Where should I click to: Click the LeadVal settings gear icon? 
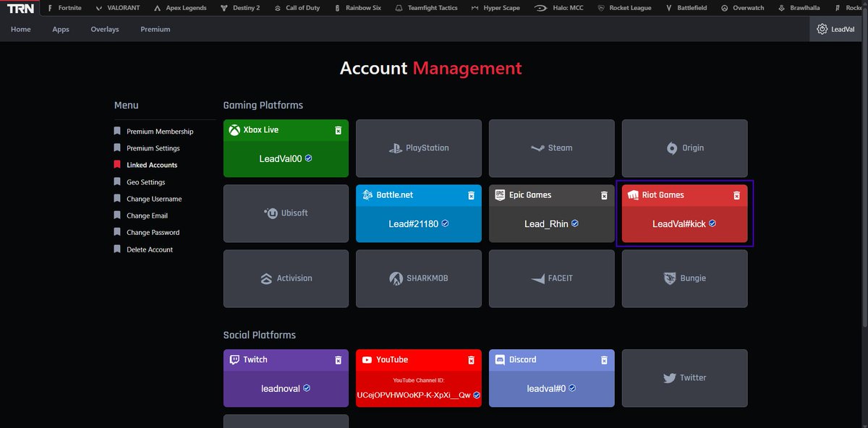tap(822, 29)
